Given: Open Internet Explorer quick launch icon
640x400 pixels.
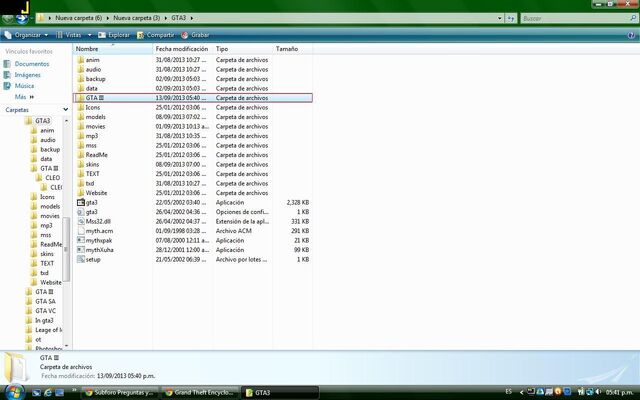Looking at the screenshot, I should point(48,393).
